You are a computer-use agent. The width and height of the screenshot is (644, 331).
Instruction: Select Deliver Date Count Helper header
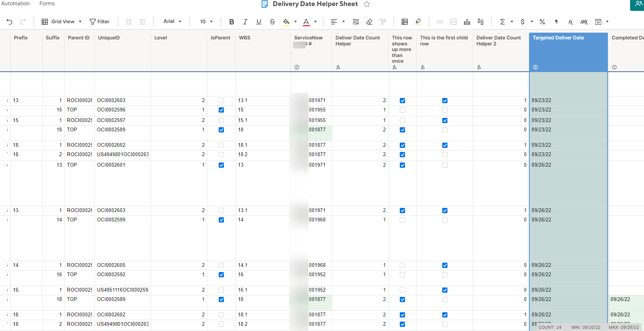tap(360, 52)
